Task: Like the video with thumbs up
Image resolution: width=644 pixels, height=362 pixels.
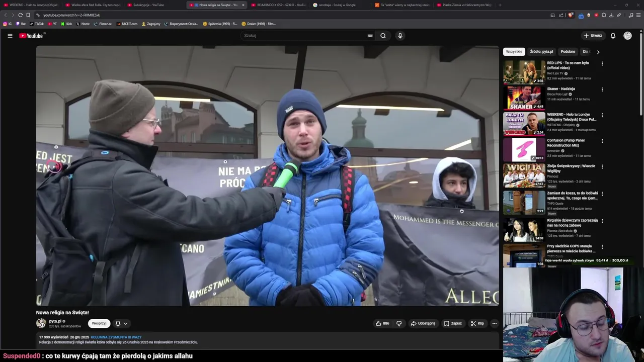Action: (382, 323)
